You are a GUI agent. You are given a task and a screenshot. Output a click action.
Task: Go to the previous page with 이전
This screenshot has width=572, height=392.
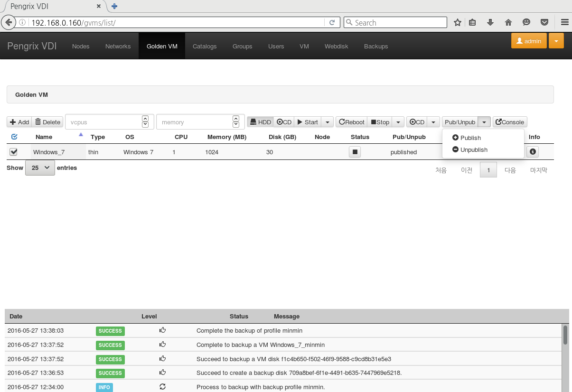click(467, 170)
